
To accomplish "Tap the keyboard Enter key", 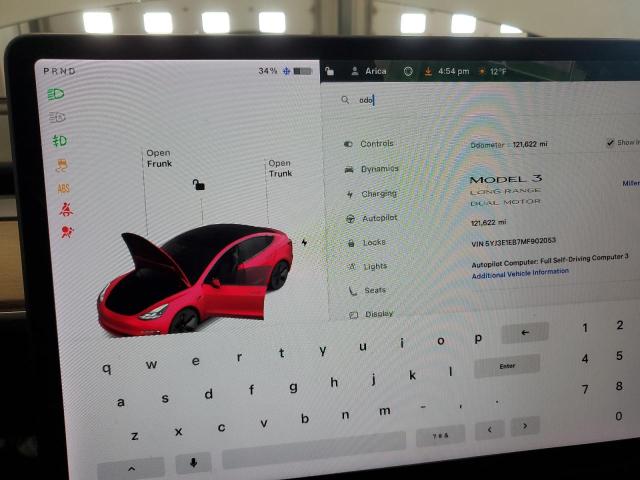I will tap(507, 366).
